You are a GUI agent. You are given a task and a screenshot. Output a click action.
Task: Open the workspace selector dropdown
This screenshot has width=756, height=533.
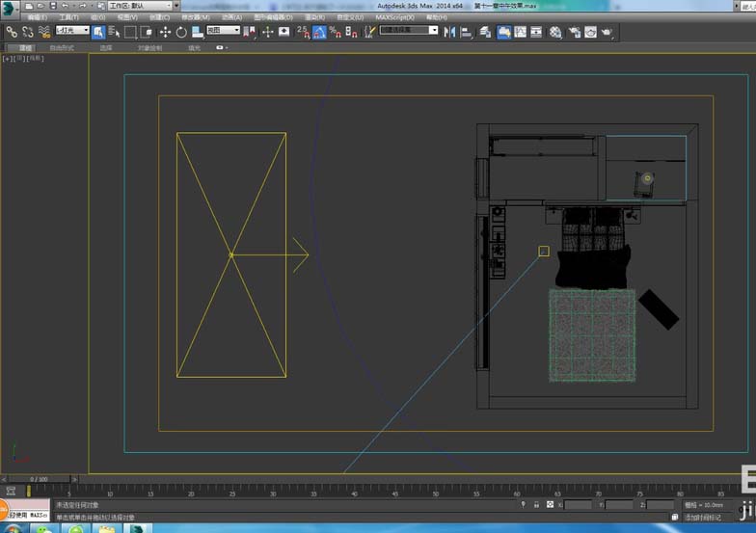pos(140,6)
